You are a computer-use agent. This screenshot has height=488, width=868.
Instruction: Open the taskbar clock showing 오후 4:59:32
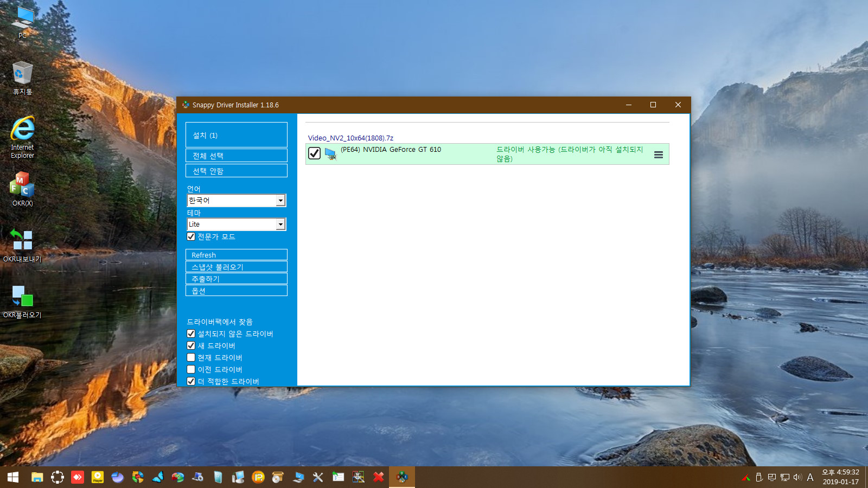pyautogui.click(x=840, y=477)
